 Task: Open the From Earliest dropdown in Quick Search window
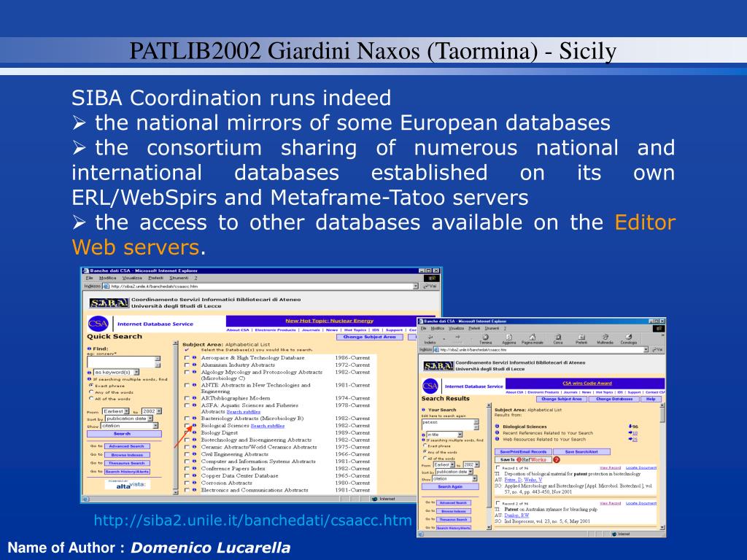pyautogui.click(x=116, y=411)
